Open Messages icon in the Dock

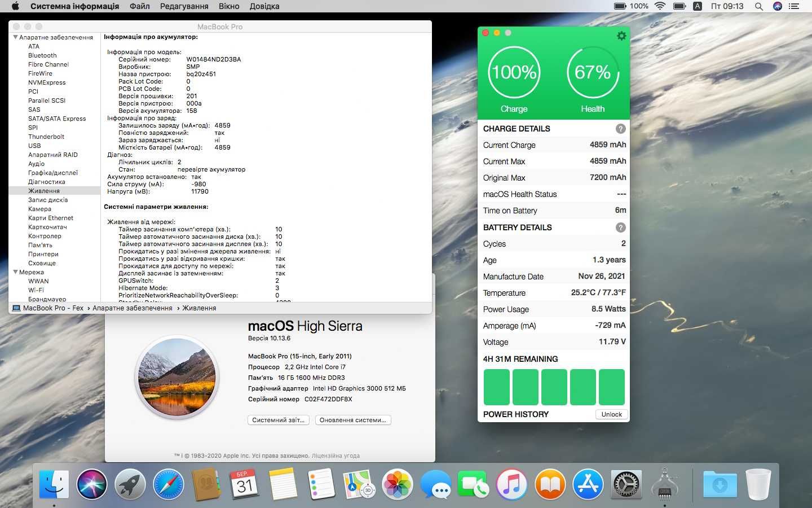pyautogui.click(x=436, y=484)
